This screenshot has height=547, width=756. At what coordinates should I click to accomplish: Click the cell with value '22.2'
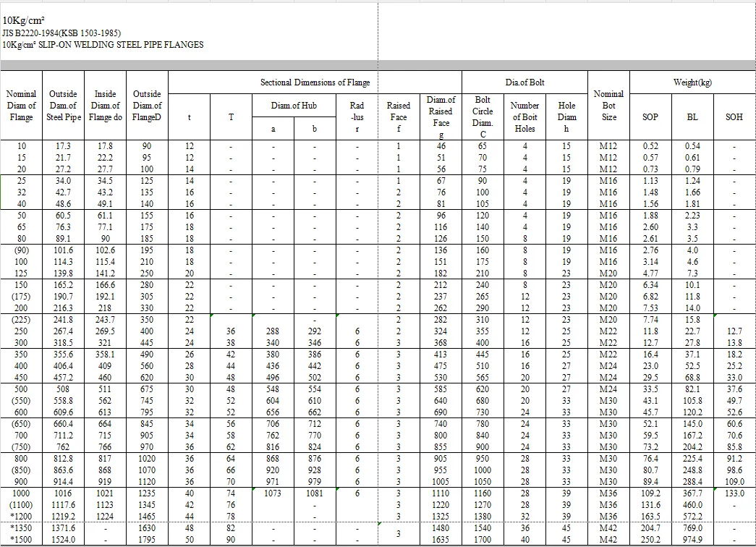(105, 158)
